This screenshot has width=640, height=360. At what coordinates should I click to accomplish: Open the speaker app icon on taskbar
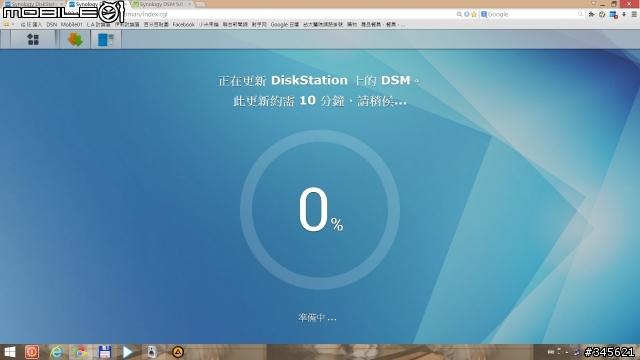151,352
